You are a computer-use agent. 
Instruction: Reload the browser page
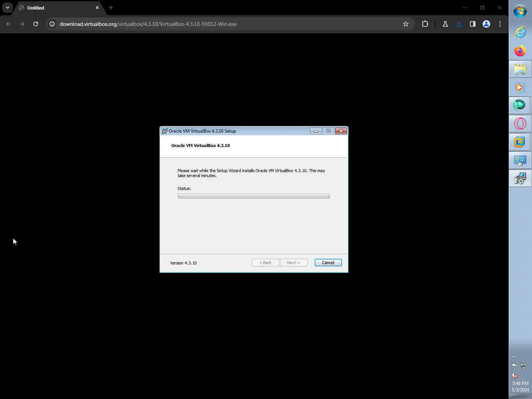(36, 24)
